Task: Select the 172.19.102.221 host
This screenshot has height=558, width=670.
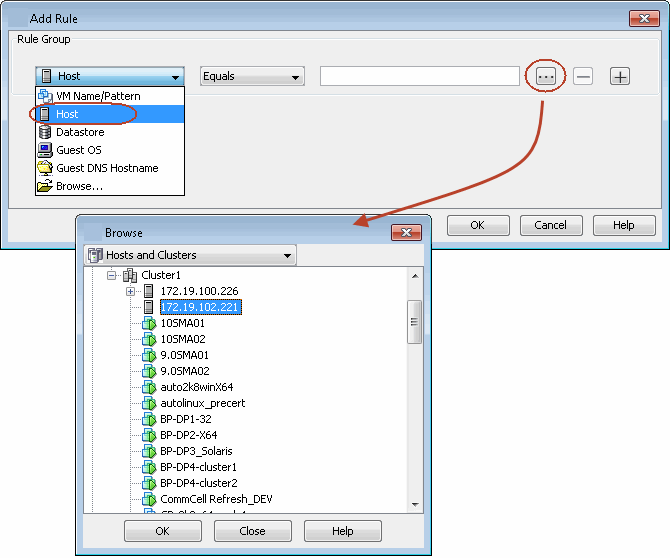Action: click(x=200, y=307)
